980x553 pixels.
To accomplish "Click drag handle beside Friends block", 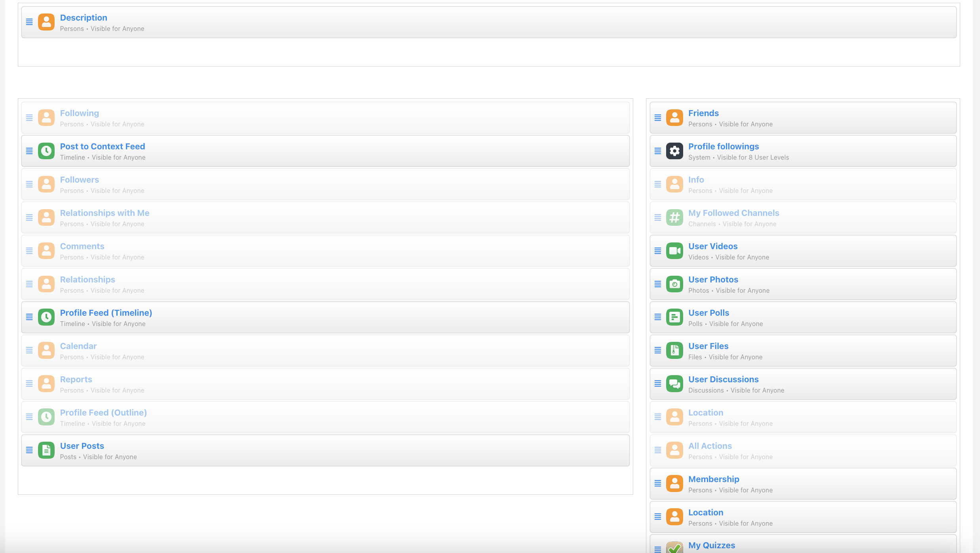I will 658,118.
